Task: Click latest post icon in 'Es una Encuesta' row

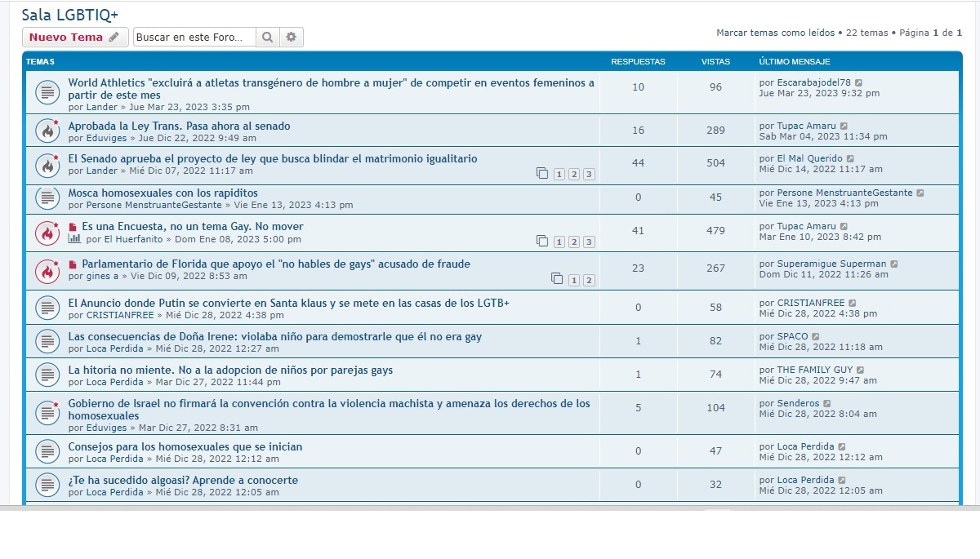Action: (844, 226)
